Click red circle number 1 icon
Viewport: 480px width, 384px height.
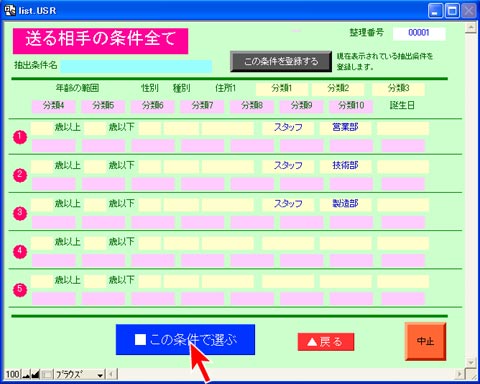(20, 137)
